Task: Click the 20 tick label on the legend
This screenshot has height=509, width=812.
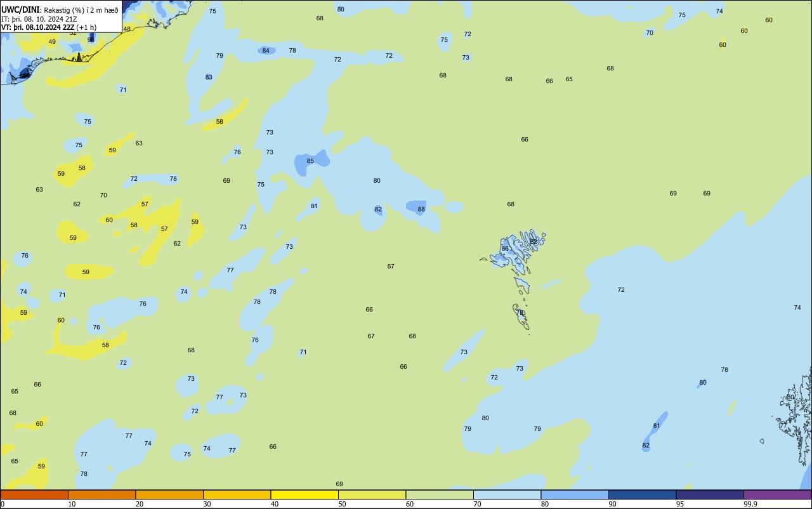Action: click(x=140, y=504)
